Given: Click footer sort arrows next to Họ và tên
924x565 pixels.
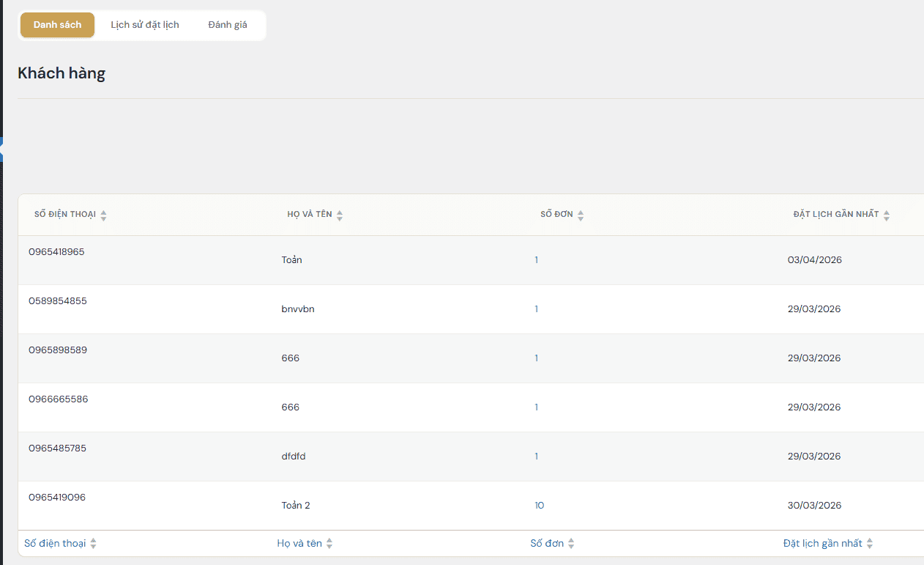Looking at the screenshot, I should coord(329,544).
